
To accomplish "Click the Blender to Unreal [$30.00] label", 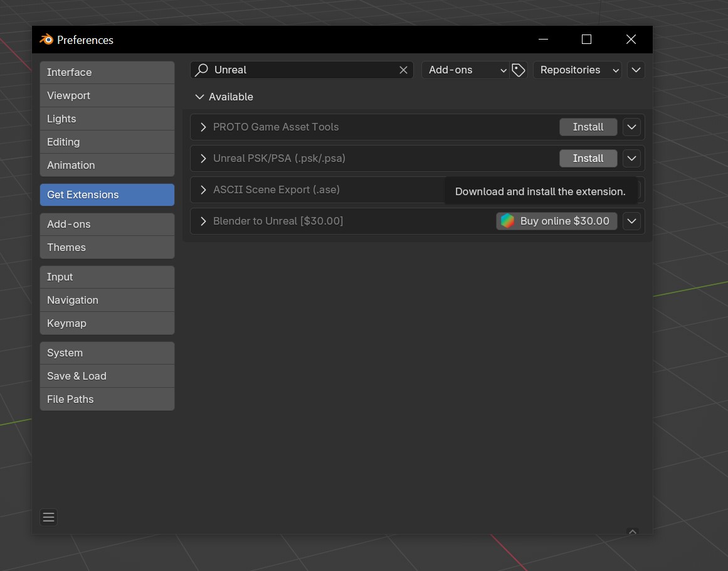I will point(278,221).
